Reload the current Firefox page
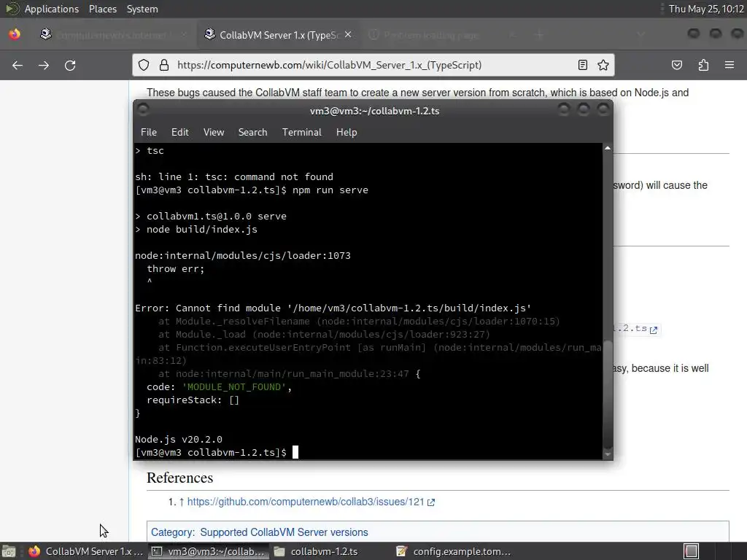The width and height of the screenshot is (747, 560). 70,65
